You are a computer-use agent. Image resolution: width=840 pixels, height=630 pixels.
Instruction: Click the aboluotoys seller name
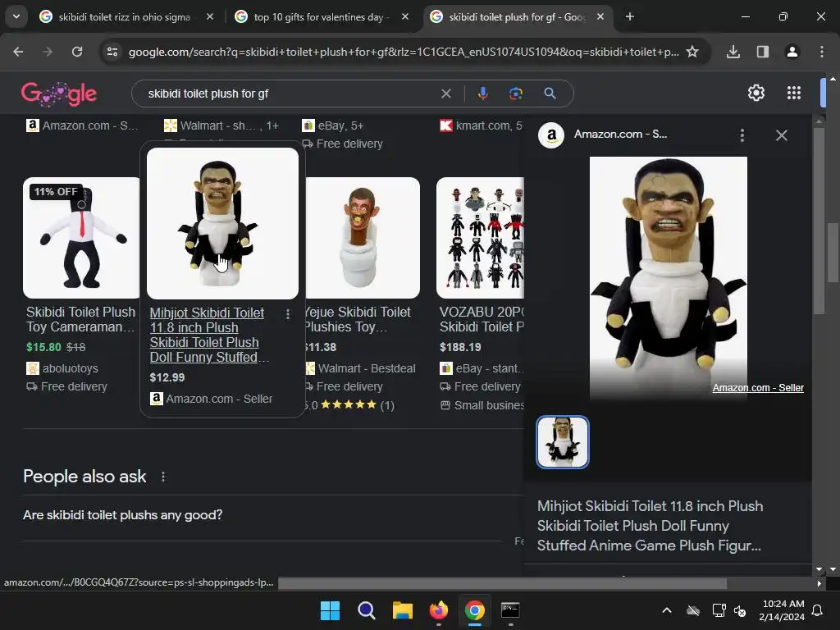71,368
